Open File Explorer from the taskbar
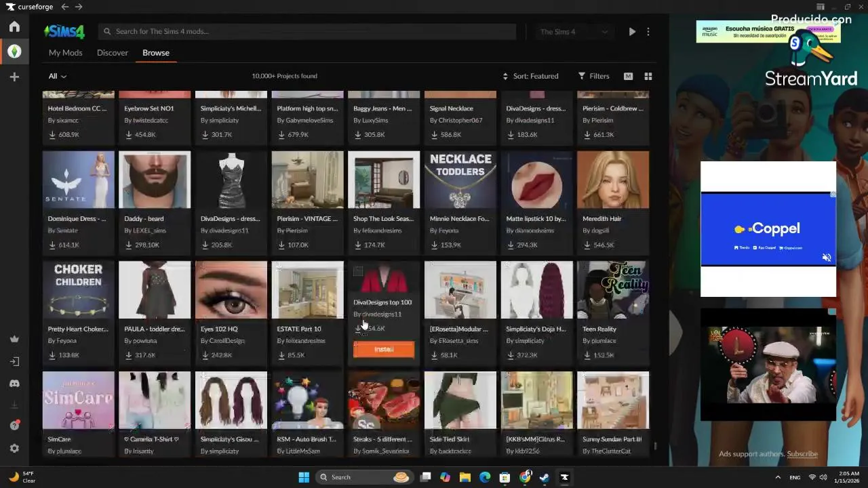 pos(465,477)
